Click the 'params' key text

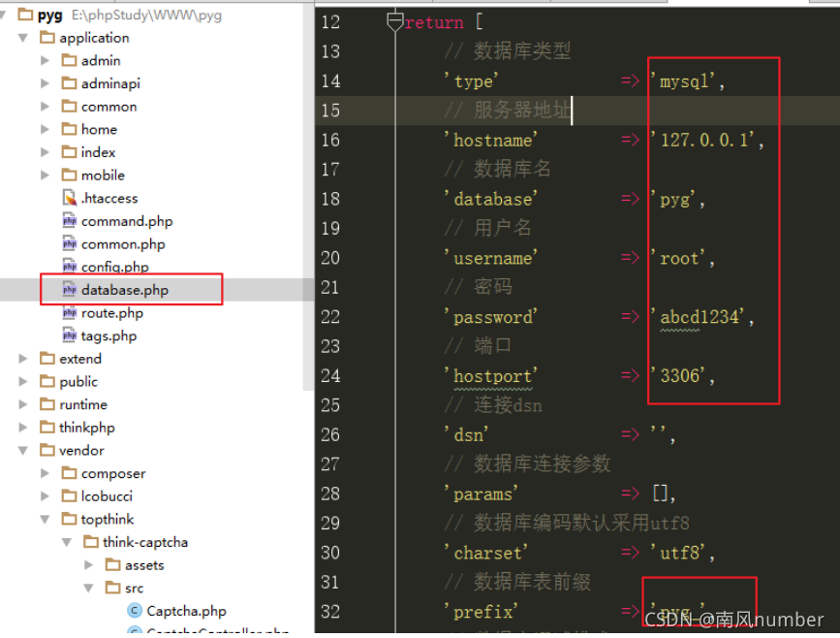click(x=482, y=494)
